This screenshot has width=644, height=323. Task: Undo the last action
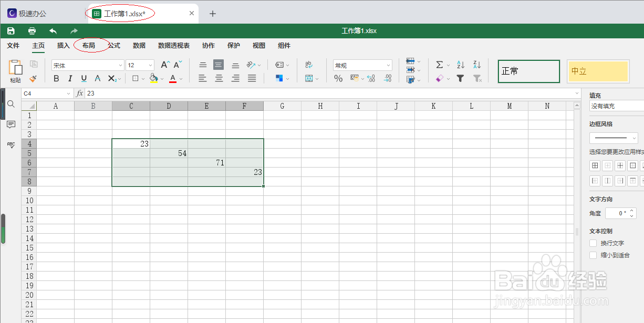pos(53,31)
